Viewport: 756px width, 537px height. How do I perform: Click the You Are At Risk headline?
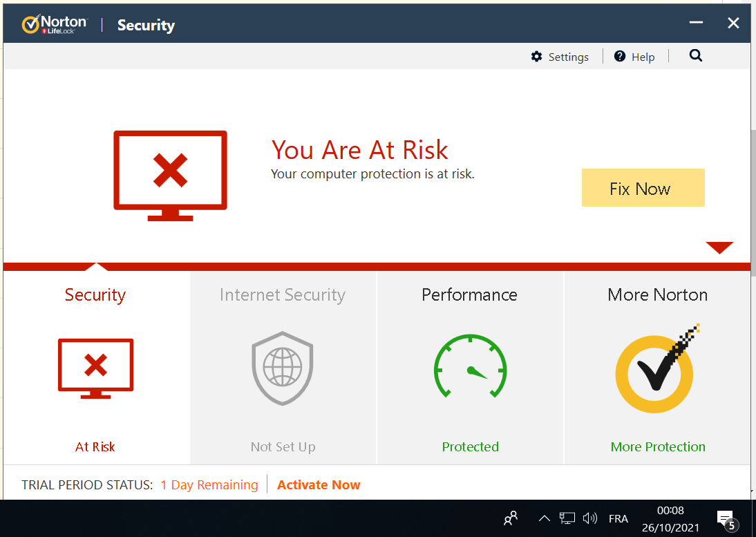coord(359,150)
